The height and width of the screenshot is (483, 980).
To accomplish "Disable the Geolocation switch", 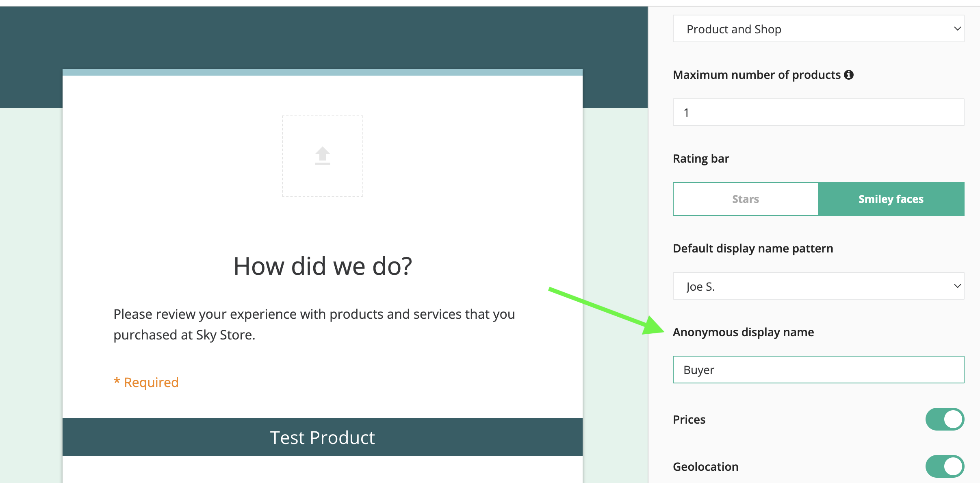I will [944, 466].
